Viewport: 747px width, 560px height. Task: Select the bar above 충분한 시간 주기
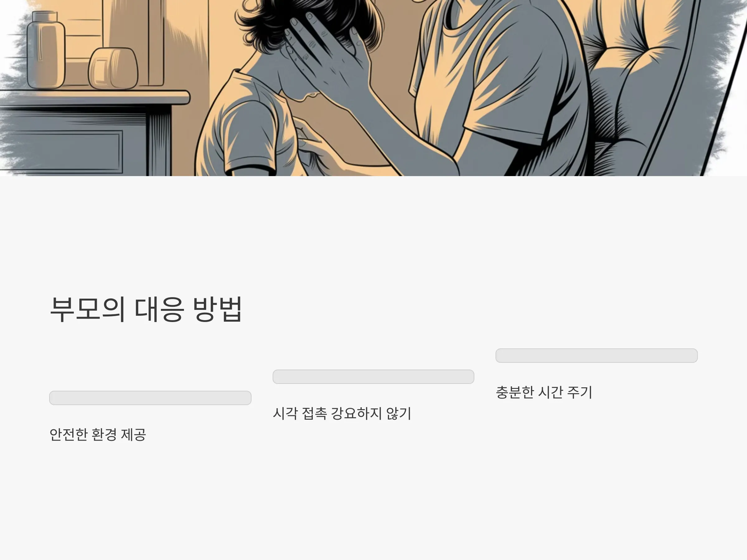point(596,355)
